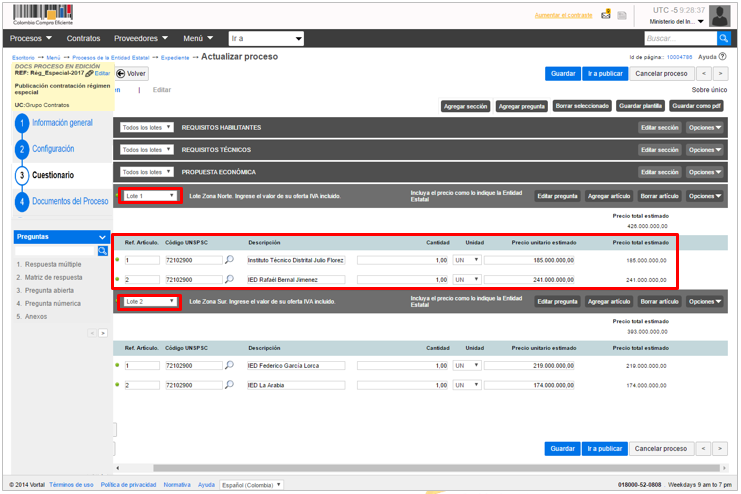This screenshot has width=741, height=494.
Task: Open the user profile avatar
Action: [x=720, y=16]
